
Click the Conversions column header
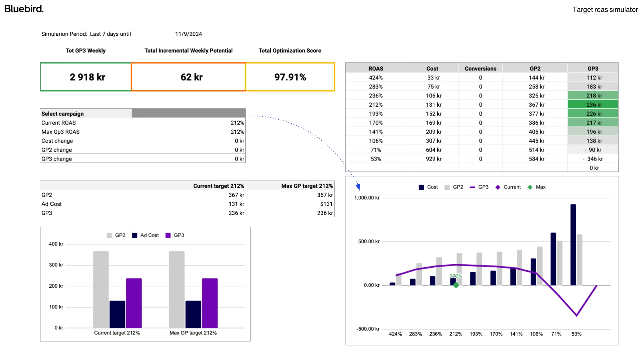point(480,69)
